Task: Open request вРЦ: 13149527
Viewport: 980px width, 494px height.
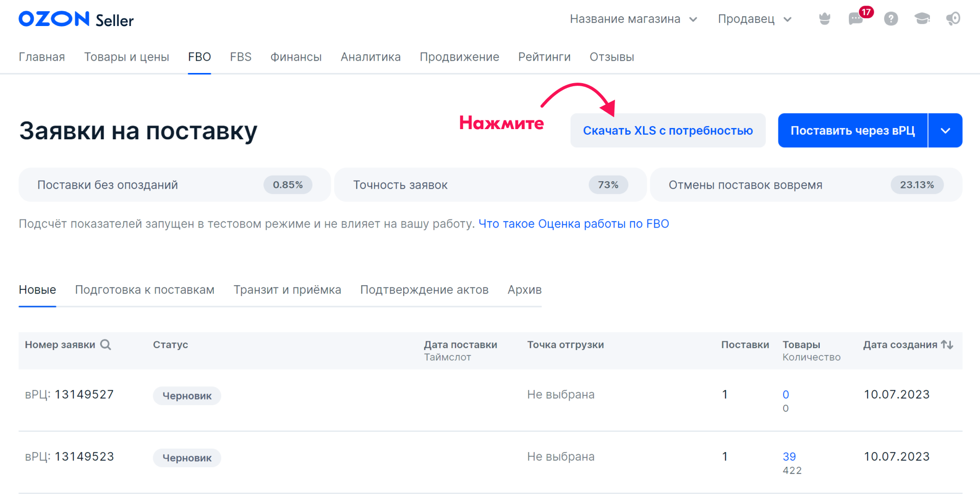Action: click(x=69, y=394)
